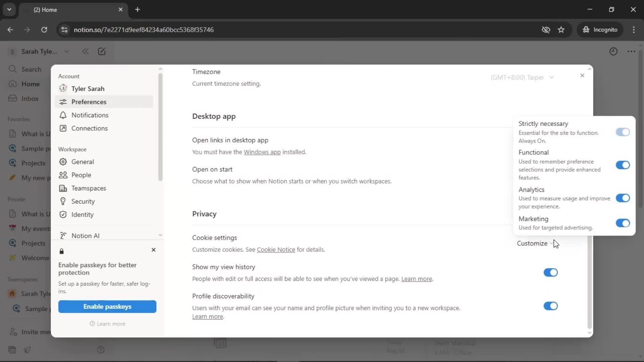Turn off Functional cookies

tap(623, 165)
